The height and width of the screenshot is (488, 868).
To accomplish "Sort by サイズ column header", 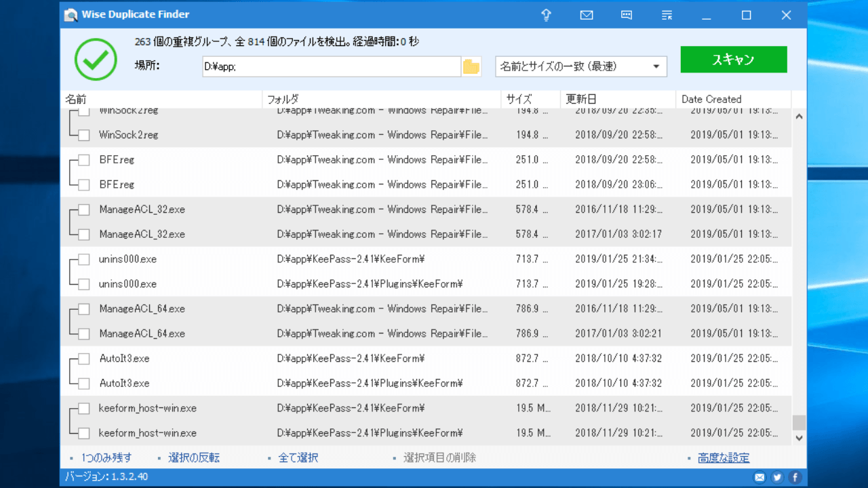I will pos(531,99).
